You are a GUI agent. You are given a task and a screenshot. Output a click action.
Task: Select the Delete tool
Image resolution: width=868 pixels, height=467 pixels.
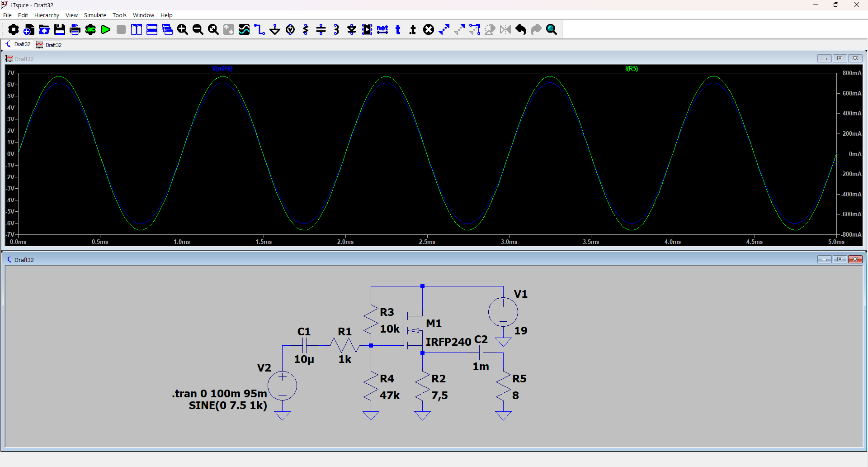pyautogui.click(x=429, y=30)
